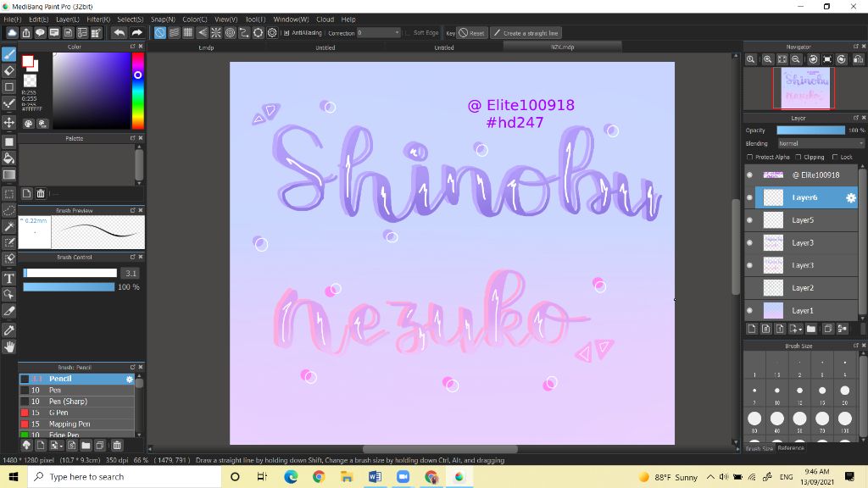The height and width of the screenshot is (488, 868).
Task: Hide Layer6 visibility dot
Action: [749, 197]
